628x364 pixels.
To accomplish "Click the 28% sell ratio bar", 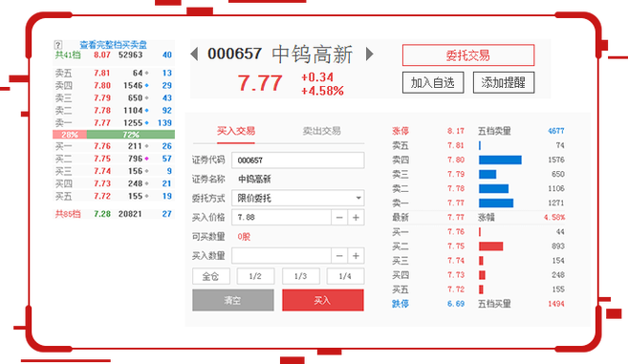I will click(x=70, y=135).
